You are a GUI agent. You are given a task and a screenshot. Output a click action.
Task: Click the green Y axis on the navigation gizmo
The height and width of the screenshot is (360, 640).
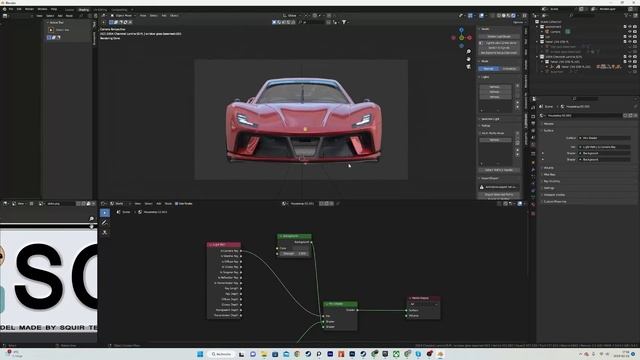coord(462,38)
